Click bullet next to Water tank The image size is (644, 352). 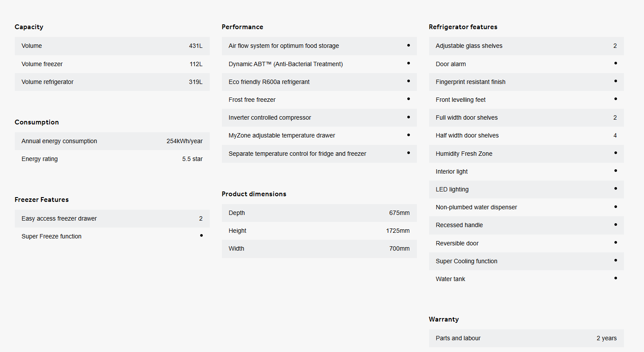click(x=615, y=278)
